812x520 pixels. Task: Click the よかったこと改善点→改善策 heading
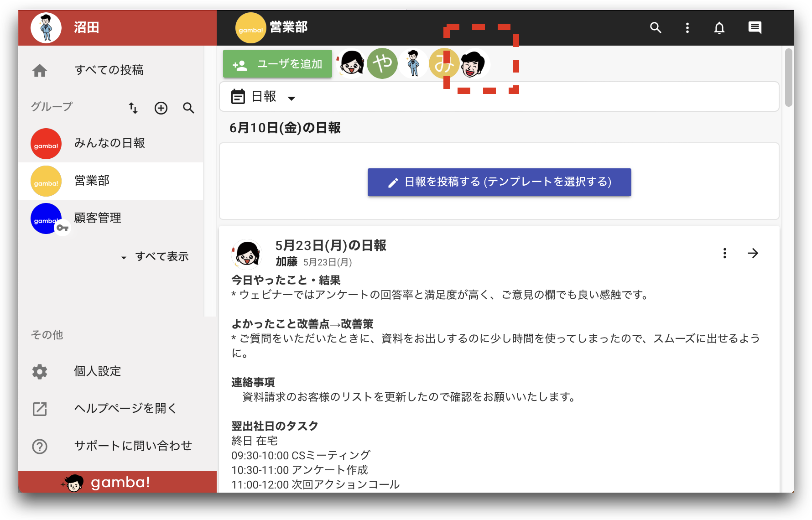click(302, 324)
